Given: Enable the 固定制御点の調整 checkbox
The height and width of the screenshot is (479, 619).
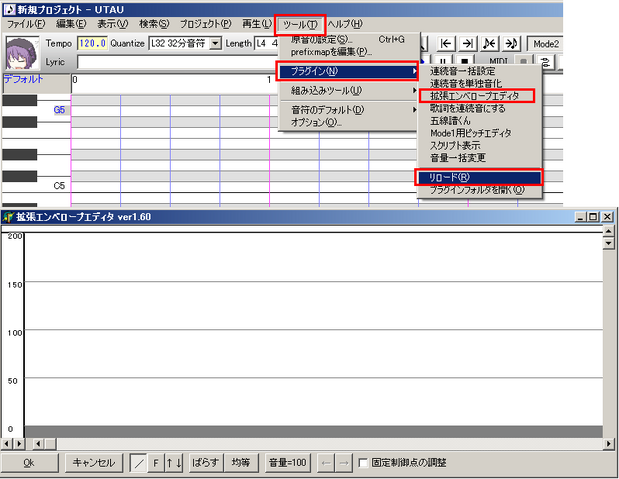Looking at the screenshot, I should [x=363, y=462].
